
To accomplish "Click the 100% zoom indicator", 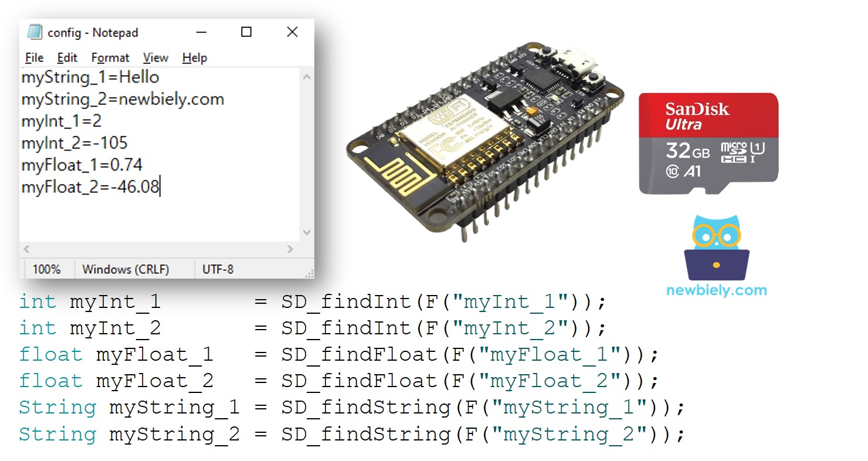I will [x=47, y=269].
